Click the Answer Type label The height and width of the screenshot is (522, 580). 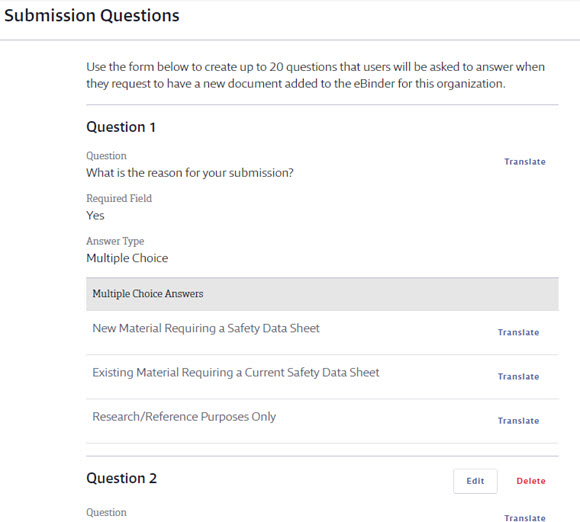point(115,241)
